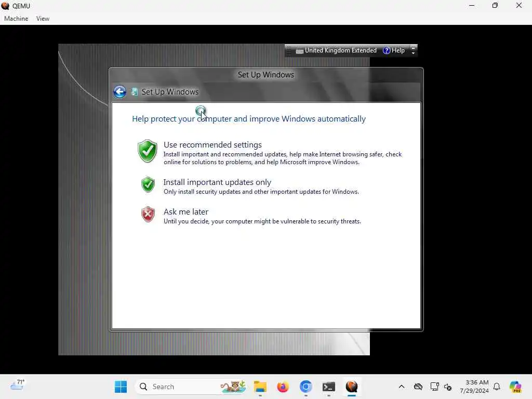This screenshot has width=532, height=399.
Task: Click the keyboard icon in language bar
Action: (x=300, y=51)
